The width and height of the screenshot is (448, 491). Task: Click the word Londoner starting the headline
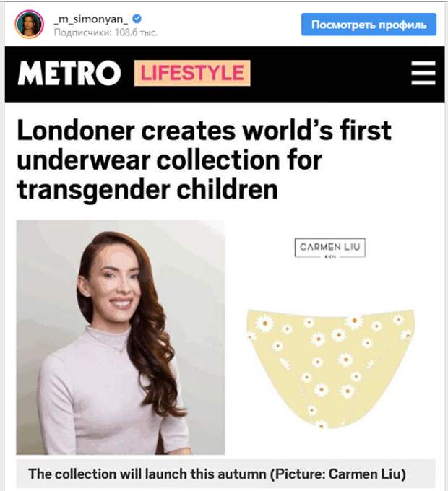(x=76, y=131)
